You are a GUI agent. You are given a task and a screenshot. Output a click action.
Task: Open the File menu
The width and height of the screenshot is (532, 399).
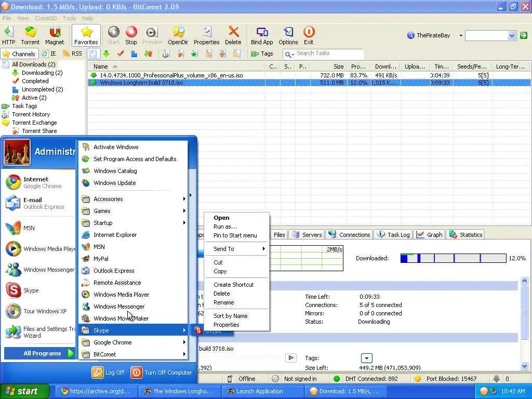click(7, 18)
